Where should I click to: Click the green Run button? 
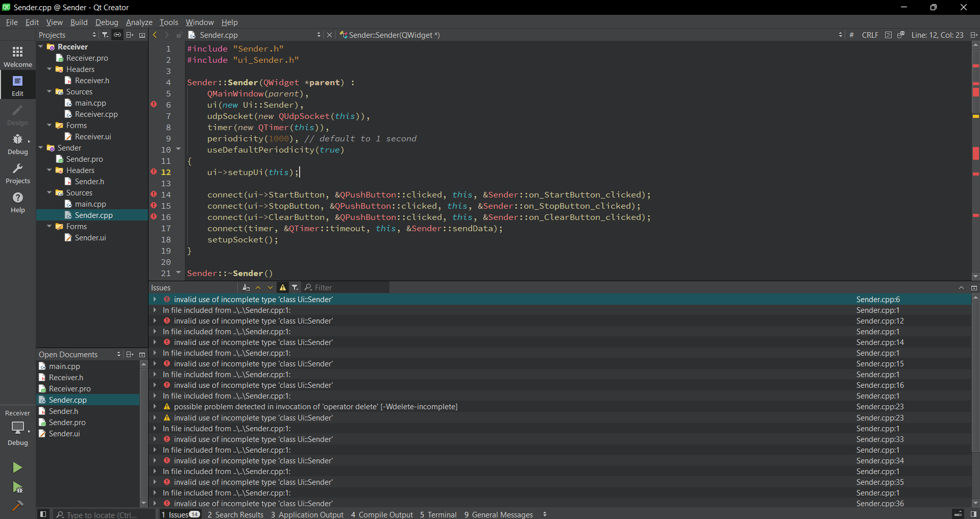(17, 467)
